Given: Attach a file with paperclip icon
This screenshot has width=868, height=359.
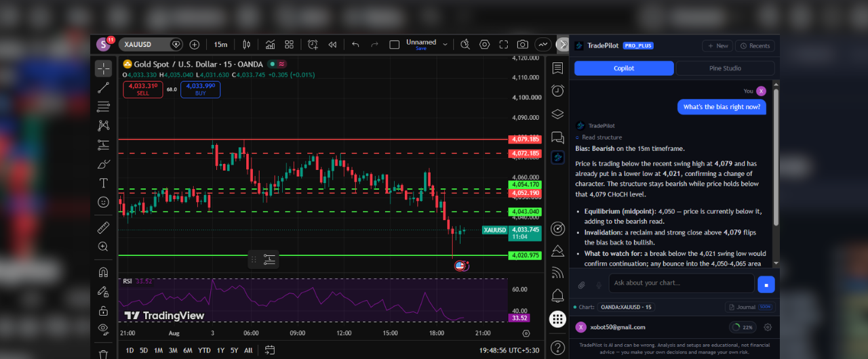Looking at the screenshot, I should (581, 285).
